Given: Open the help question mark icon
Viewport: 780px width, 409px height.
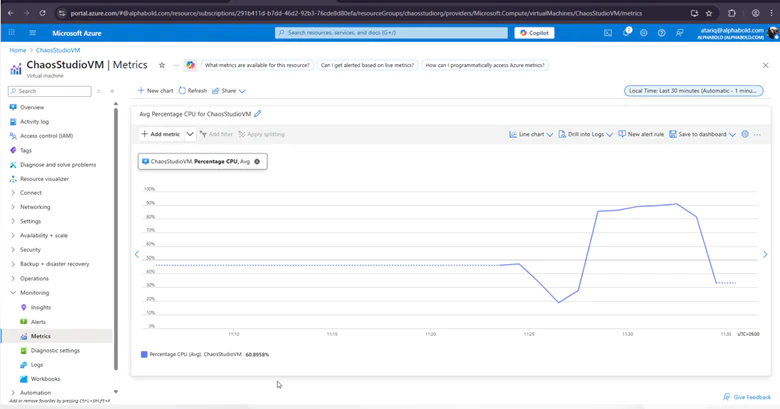Looking at the screenshot, I should click(x=662, y=33).
